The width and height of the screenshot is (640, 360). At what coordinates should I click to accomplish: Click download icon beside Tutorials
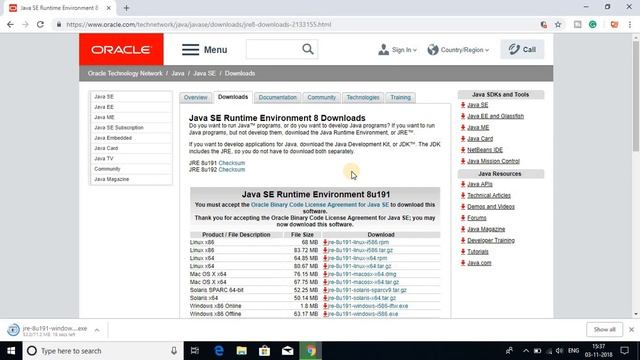pyautogui.click(x=463, y=251)
